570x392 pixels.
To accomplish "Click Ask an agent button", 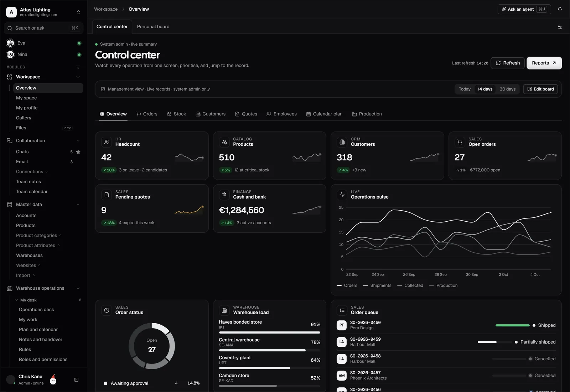I will [524, 9].
